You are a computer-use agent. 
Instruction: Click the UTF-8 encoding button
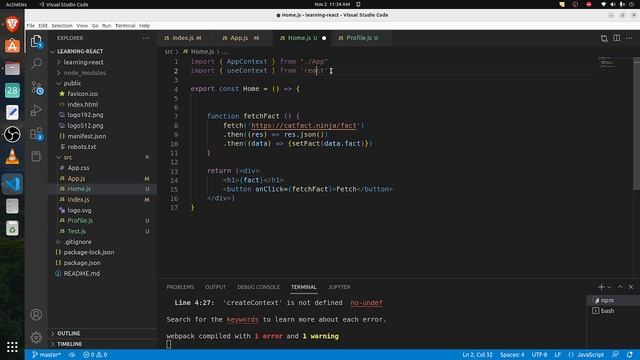click(x=539, y=355)
